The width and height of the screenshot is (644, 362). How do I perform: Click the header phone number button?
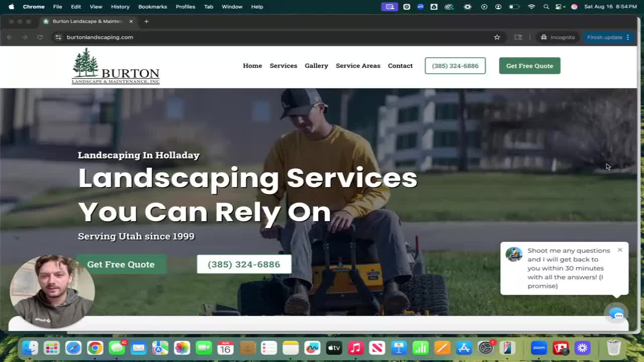click(455, 66)
